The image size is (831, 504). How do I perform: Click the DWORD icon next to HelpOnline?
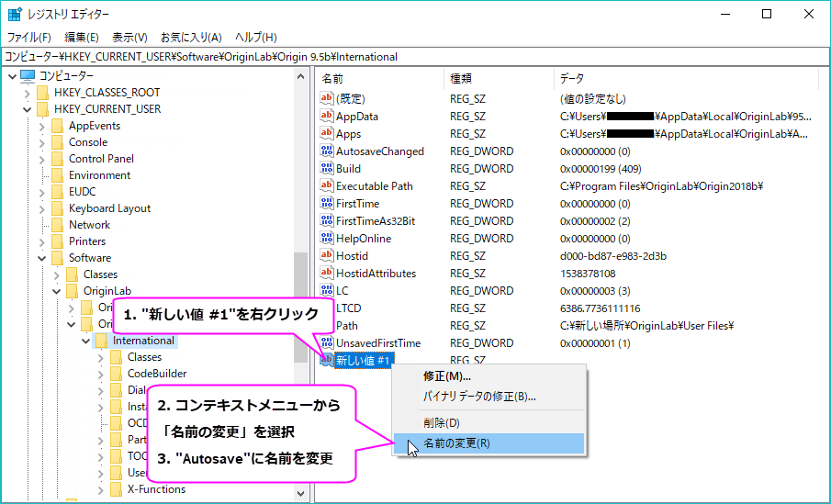pyautogui.click(x=327, y=239)
